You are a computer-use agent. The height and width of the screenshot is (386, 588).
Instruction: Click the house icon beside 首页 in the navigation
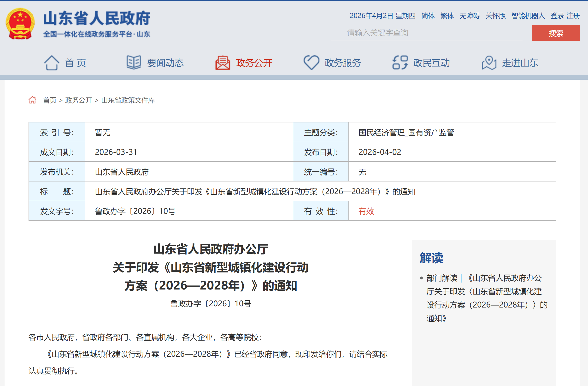(51, 63)
